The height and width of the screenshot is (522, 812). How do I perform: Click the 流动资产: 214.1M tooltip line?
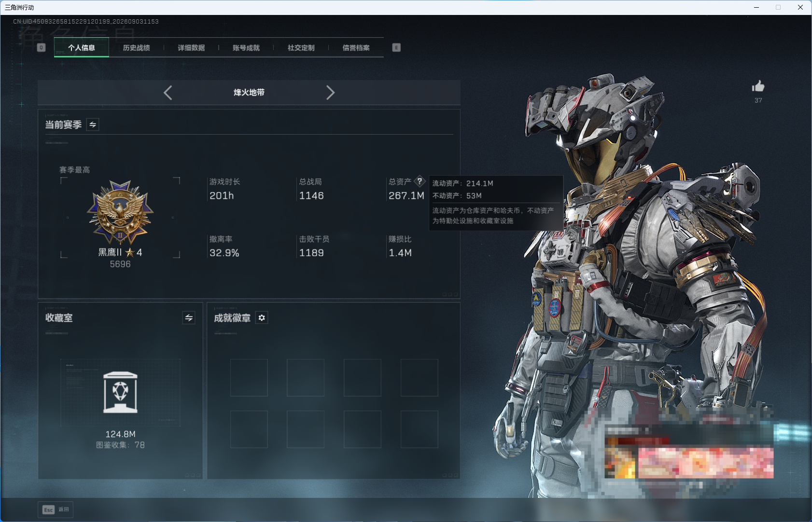[x=462, y=183]
